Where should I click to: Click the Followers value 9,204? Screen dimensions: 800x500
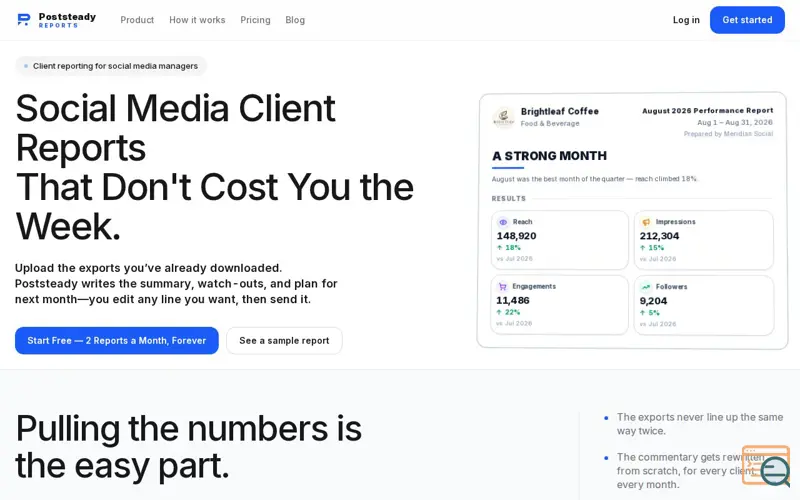tap(654, 301)
